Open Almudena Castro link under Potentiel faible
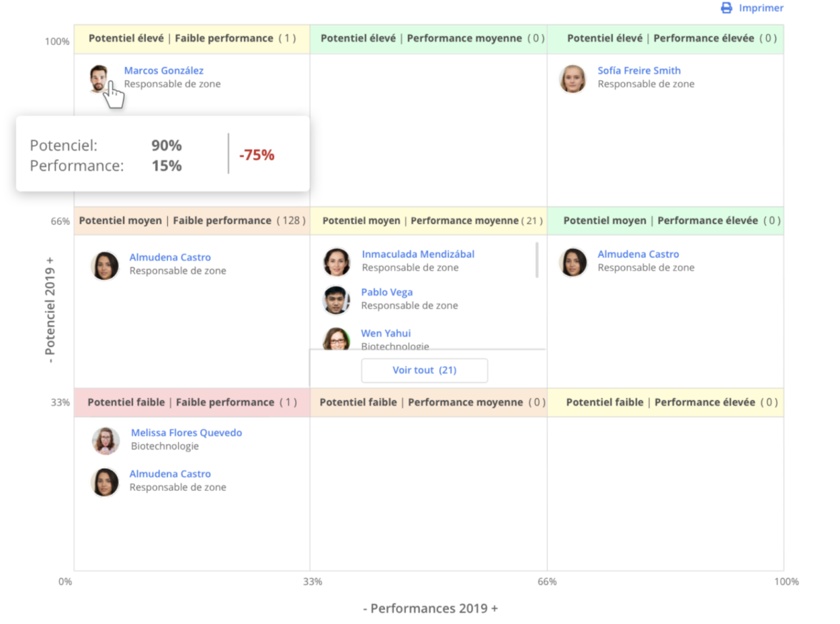Viewport: 840px width, 624px height. coord(170,474)
